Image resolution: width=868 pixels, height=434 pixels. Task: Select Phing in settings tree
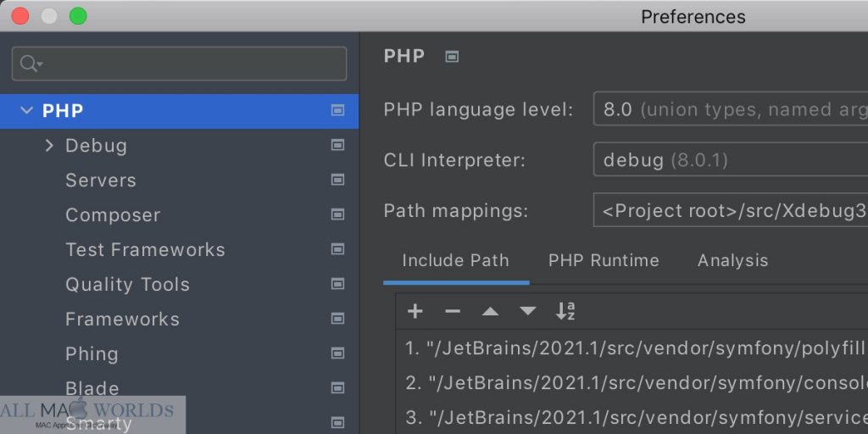(x=180, y=353)
